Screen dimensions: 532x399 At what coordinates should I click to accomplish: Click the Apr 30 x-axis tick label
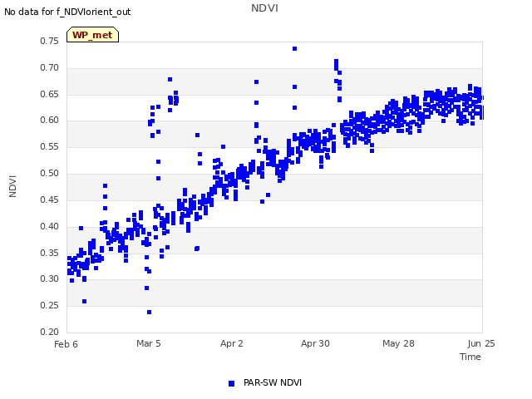[x=315, y=343]
